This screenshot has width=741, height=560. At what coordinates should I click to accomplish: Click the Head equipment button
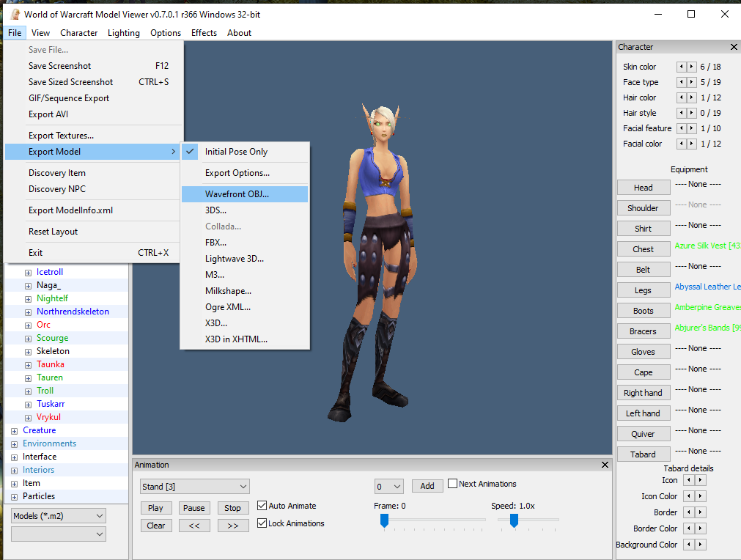tap(644, 188)
